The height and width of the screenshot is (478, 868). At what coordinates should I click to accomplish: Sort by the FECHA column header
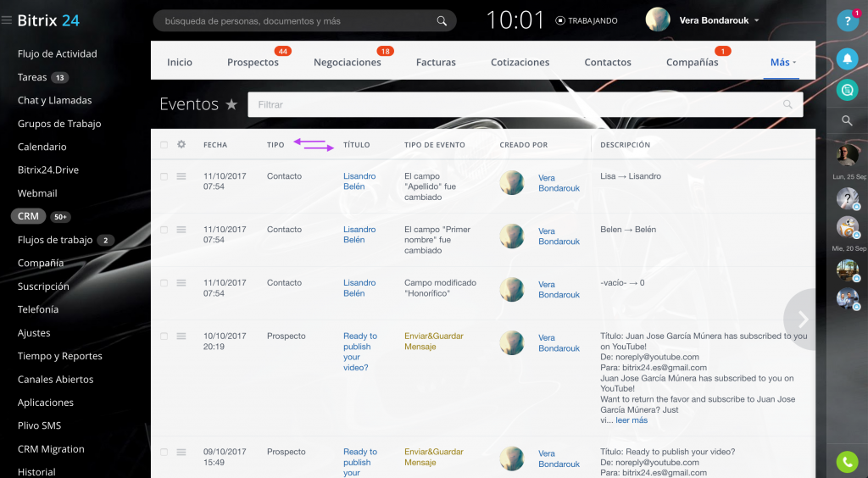click(x=215, y=145)
